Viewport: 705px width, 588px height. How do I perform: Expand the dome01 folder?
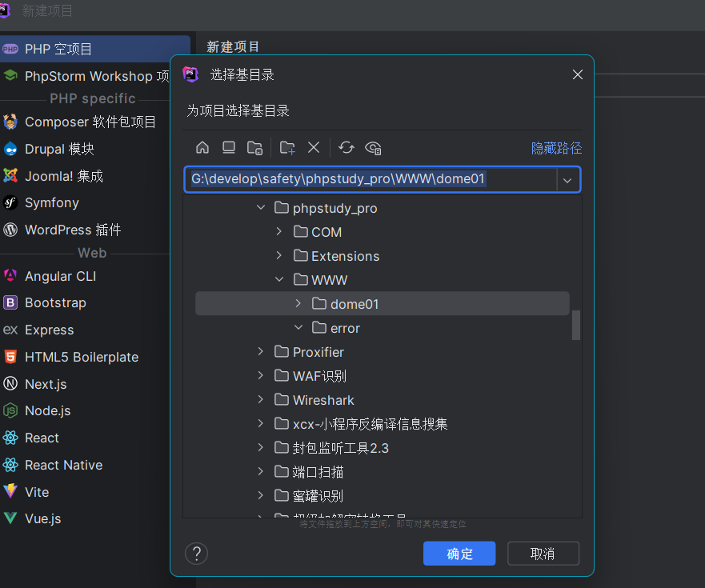pyautogui.click(x=298, y=303)
